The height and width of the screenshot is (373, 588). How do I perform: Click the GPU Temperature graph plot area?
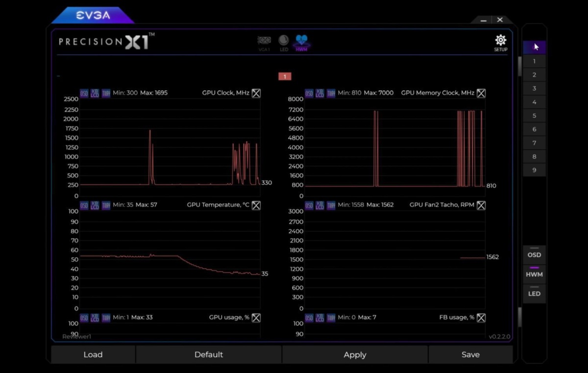click(x=170, y=259)
